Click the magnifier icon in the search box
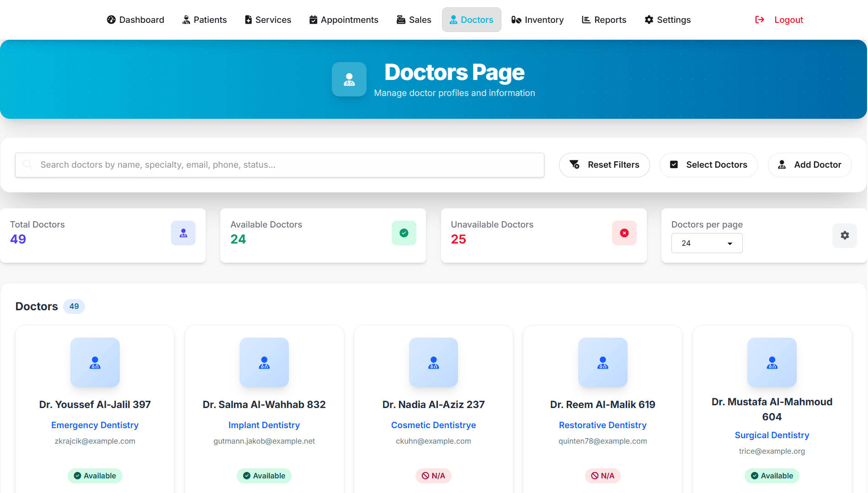 (x=27, y=164)
